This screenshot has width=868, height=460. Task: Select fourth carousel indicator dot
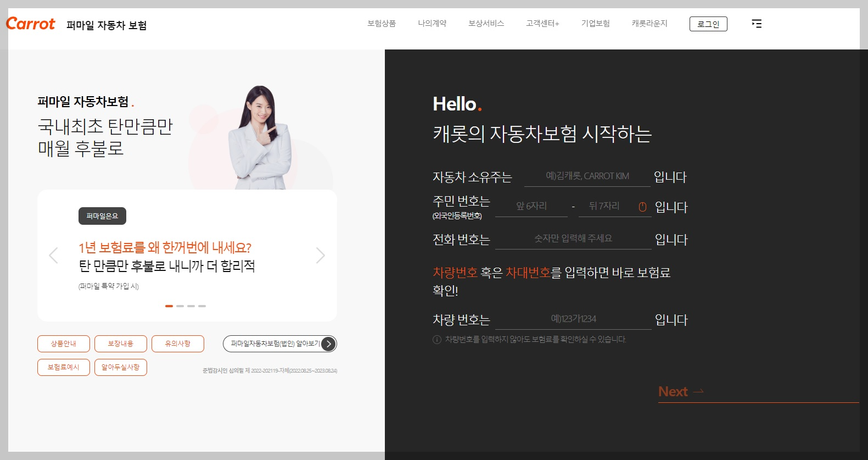click(x=202, y=306)
